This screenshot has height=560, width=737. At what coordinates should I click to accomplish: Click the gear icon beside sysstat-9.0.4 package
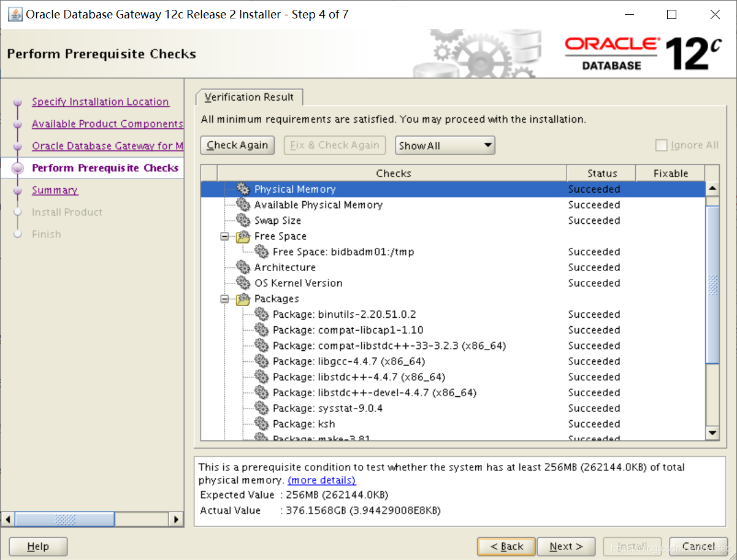pyautogui.click(x=262, y=408)
